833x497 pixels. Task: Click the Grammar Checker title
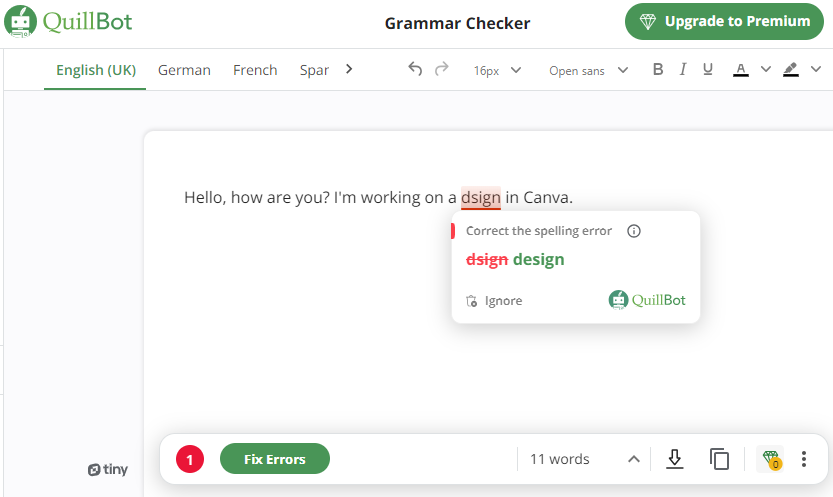pos(457,23)
